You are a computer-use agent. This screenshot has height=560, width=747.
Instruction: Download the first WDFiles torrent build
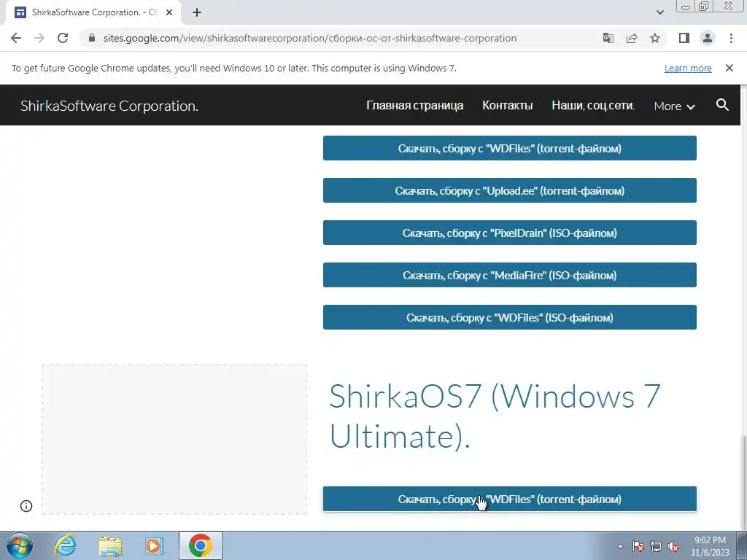tap(510, 148)
